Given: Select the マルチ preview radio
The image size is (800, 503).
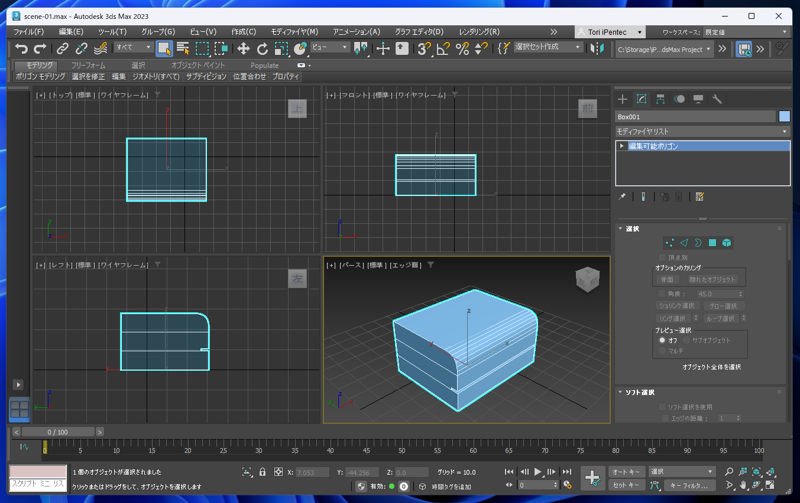Looking at the screenshot, I should pyautogui.click(x=662, y=351).
